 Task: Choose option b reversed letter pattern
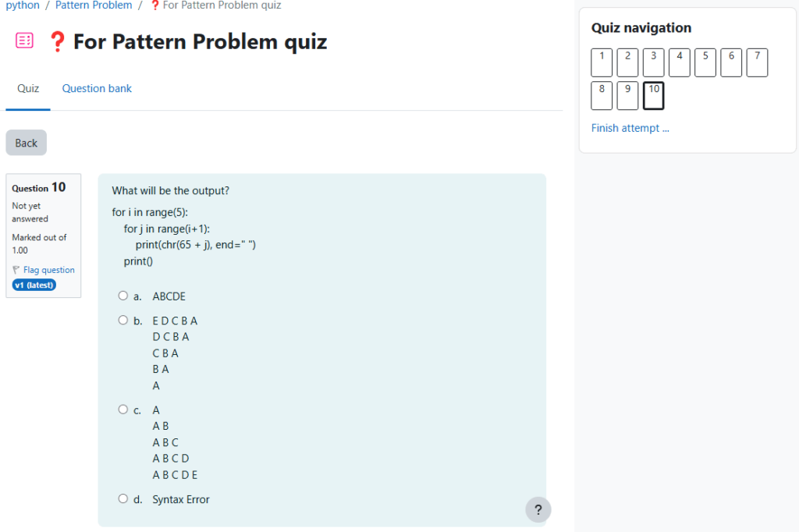pyautogui.click(x=123, y=321)
